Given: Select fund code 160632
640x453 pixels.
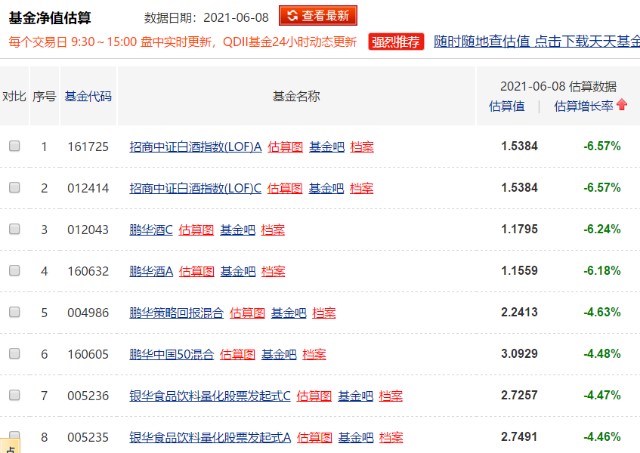Looking at the screenshot, I should pos(88,271).
